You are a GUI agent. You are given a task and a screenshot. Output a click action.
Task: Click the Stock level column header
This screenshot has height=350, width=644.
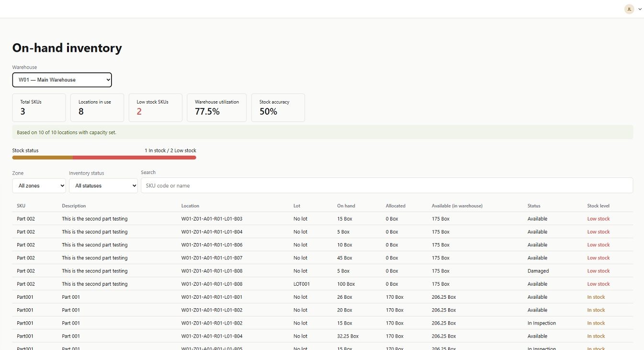point(599,206)
